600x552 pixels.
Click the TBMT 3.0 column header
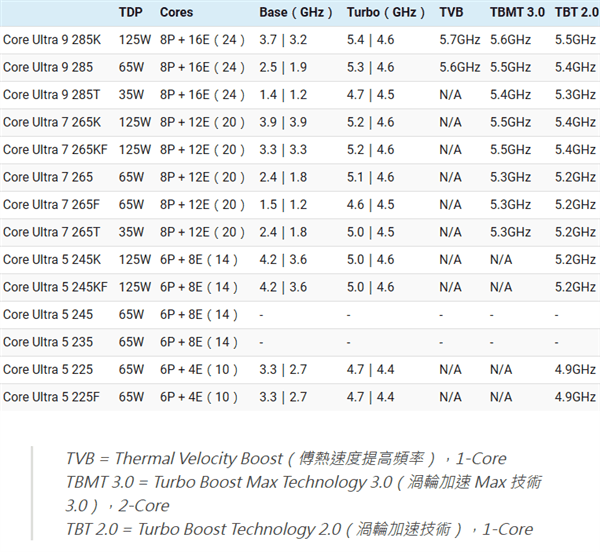click(x=517, y=12)
